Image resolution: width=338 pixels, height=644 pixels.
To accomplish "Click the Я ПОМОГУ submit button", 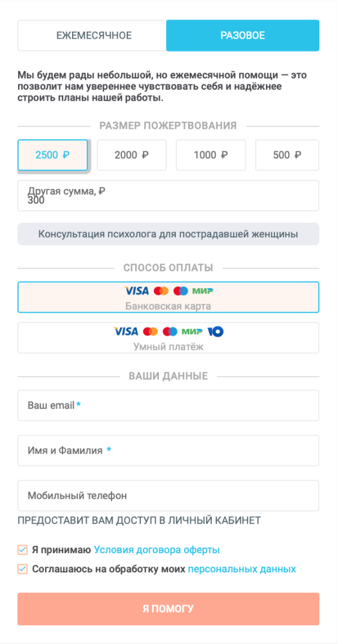I will coord(168,609).
